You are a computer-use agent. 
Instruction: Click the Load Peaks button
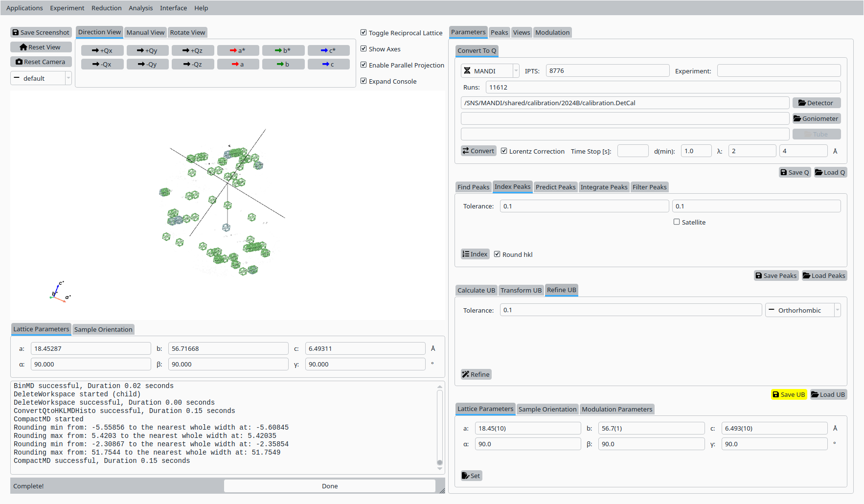pos(824,275)
